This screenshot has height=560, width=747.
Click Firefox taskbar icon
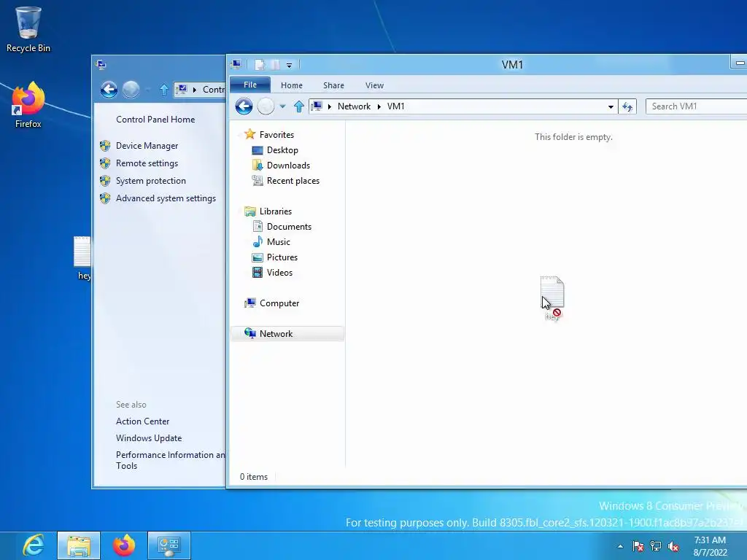124,545
